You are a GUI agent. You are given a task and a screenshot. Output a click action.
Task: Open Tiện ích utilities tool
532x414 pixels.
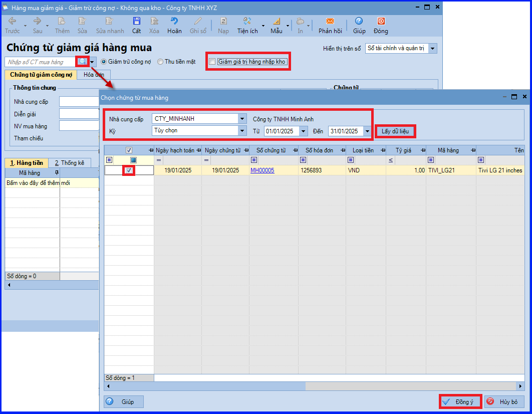point(247,21)
